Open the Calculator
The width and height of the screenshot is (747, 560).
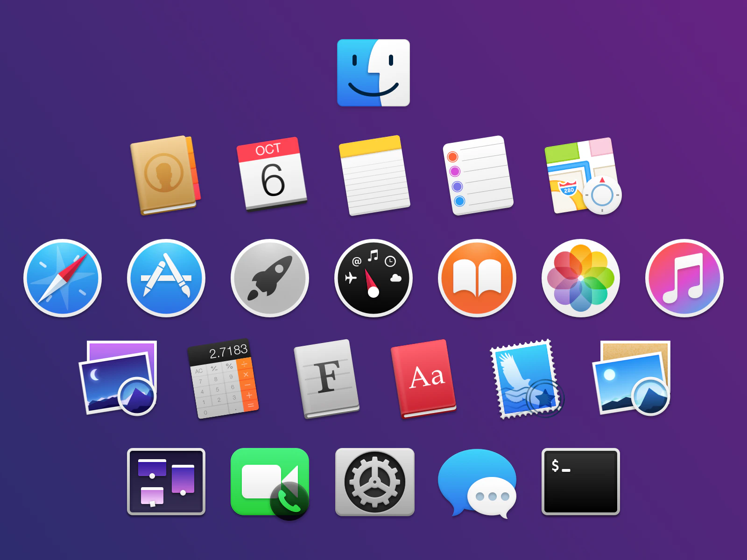(x=223, y=380)
